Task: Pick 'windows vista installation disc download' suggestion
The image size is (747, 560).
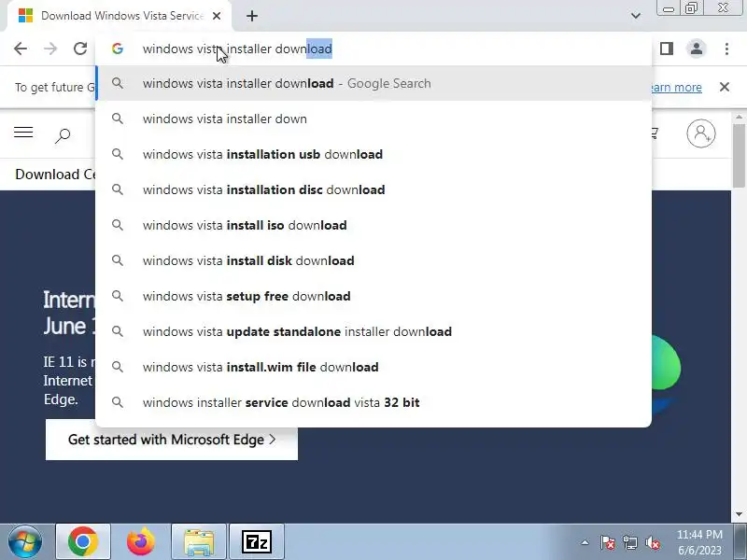Action: 373,189
